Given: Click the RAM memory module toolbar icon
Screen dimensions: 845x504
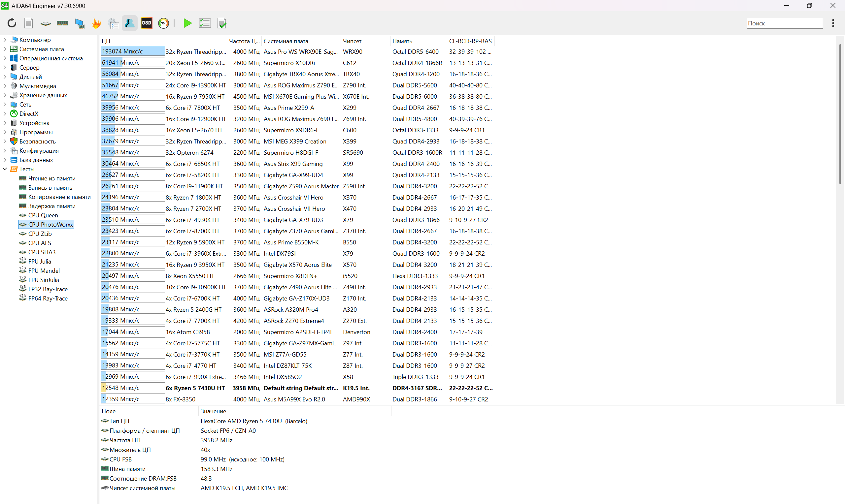Looking at the screenshot, I should pyautogui.click(x=62, y=23).
